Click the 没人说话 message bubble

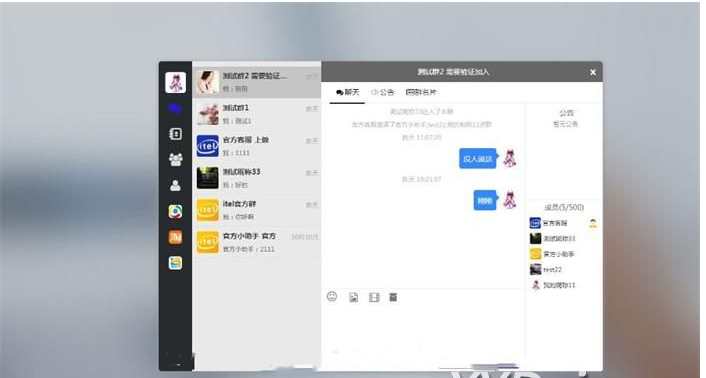pos(478,159)
